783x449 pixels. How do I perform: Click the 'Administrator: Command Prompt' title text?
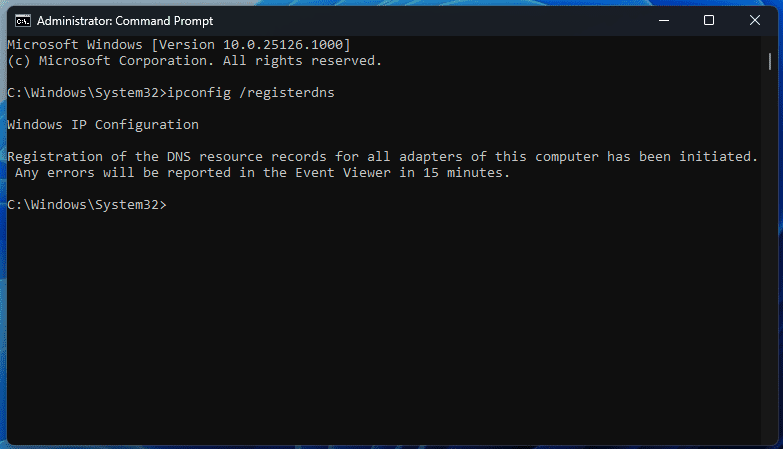[x=125, y=21]
